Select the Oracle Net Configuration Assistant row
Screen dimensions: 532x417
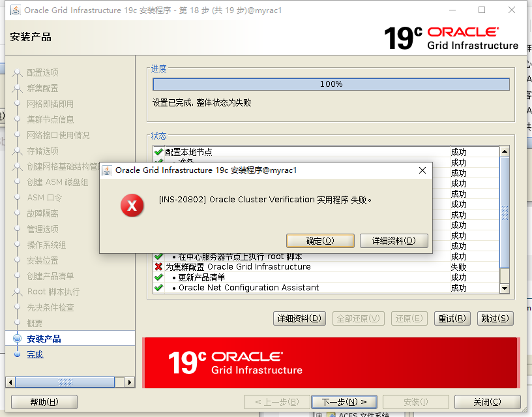pos(326,288)
